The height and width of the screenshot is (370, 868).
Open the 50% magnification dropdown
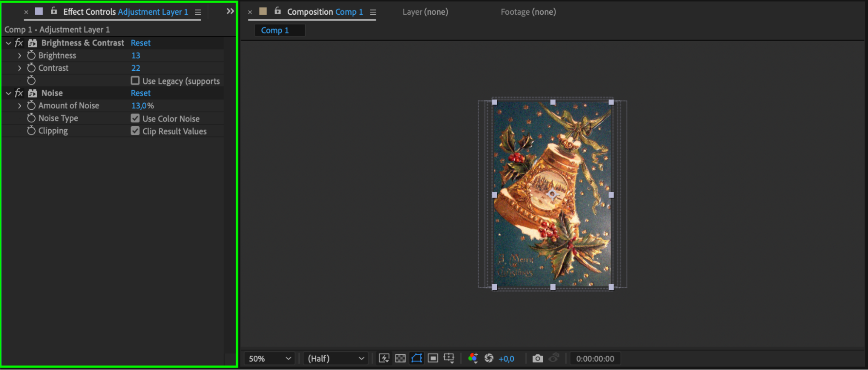tap(270, 359)
